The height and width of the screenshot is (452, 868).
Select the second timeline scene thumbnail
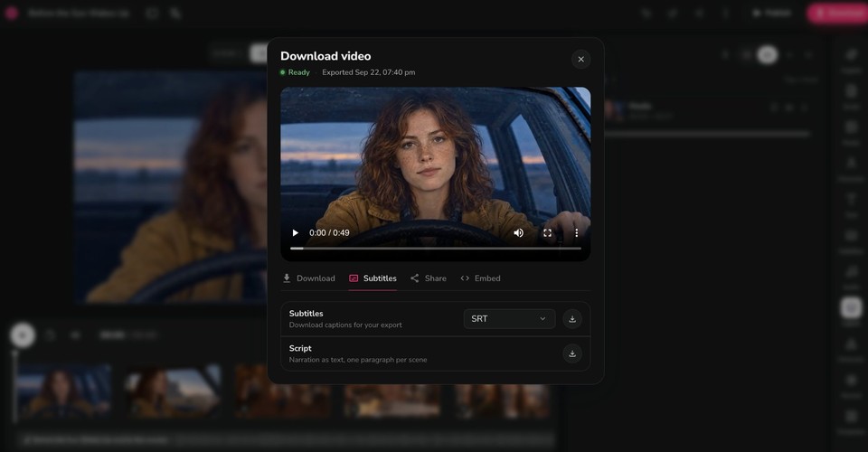pos(173,391)
